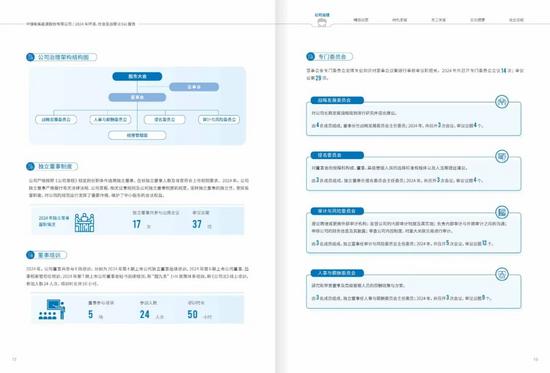The width and height of the screenshot is (550, 373).
Task: Click the round icon next to 董事培训 heading
Action: point(30,255)
